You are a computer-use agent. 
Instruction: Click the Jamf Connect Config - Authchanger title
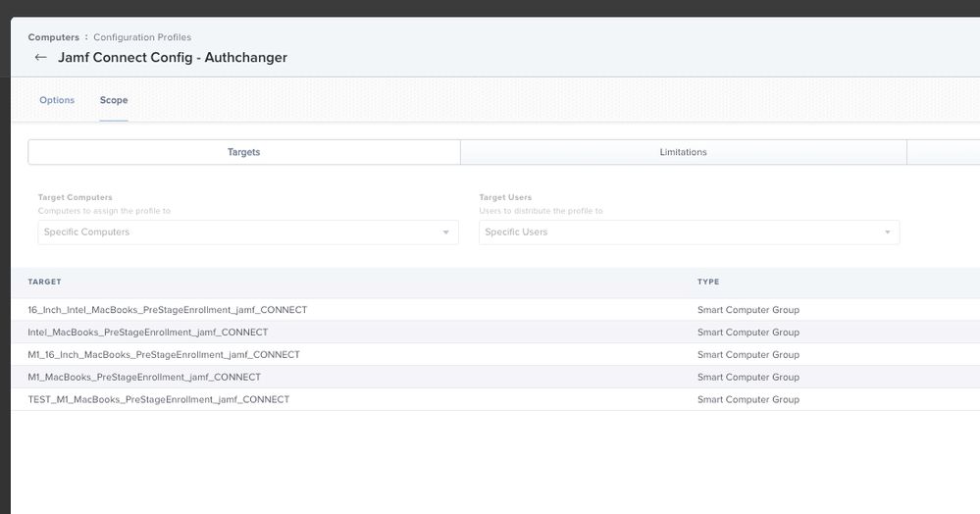point(173,58)
